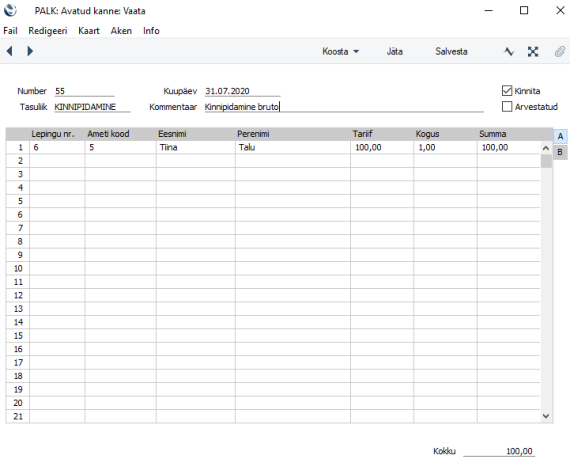
Task: Select the Eesnimi cell Tiina
Action: 196,148
